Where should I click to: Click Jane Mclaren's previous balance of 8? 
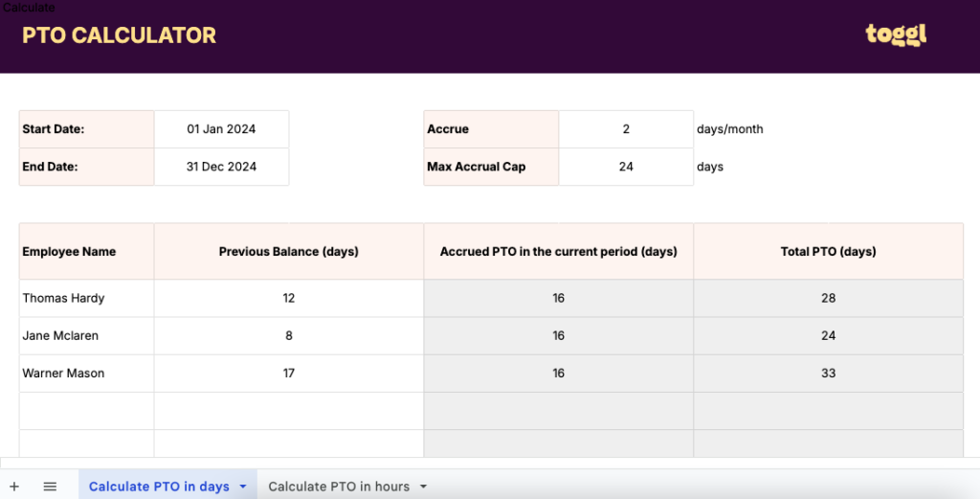tap(288, 335)
